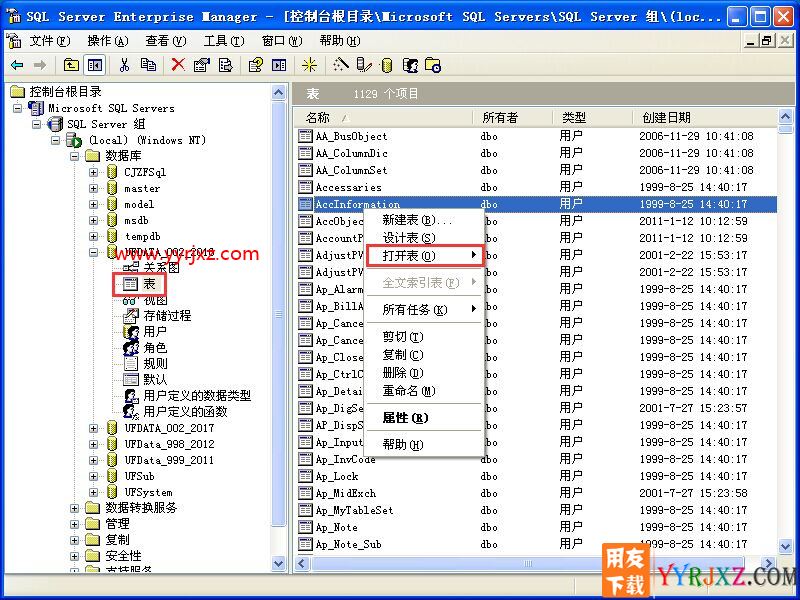This screenshot has height=600, width=800.
Task: Open the 所有任务(K) submenu
Action: 424,309
